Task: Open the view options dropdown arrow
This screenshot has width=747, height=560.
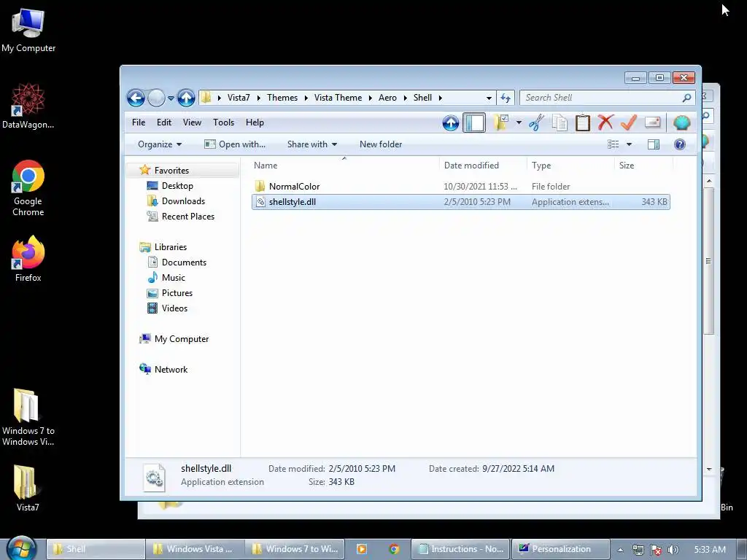Action: tap(629, 144)
